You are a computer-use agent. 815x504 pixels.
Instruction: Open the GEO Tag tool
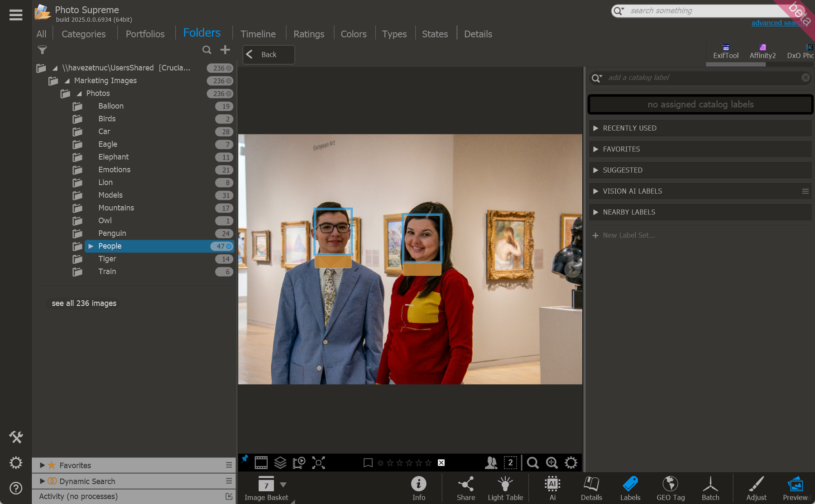coord(671,488)
